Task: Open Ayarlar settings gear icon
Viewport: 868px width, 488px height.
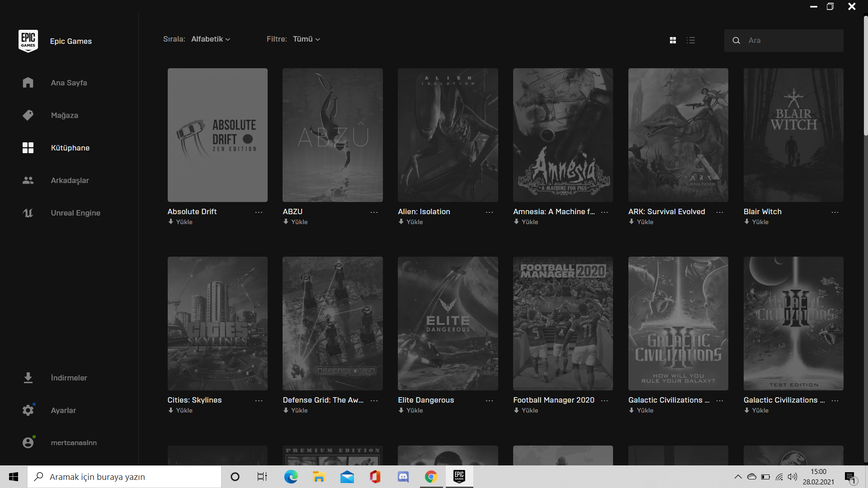Action: (x=28, y=410)
